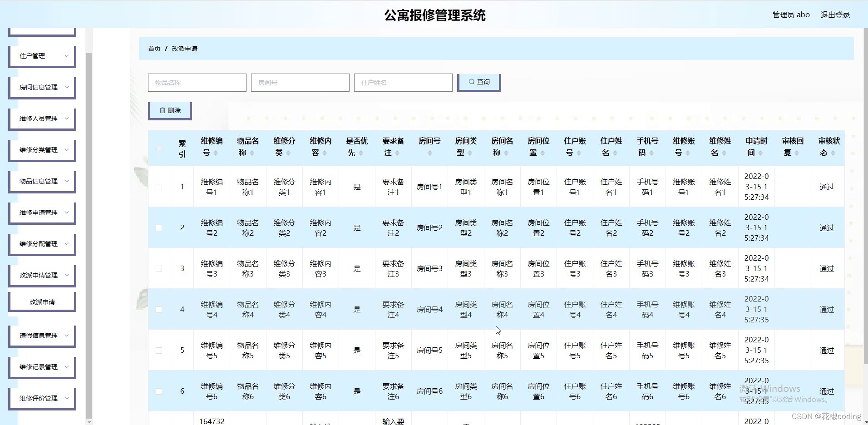Click the 删除 delete button
The image size is (868, 425).
coord(170,110)
